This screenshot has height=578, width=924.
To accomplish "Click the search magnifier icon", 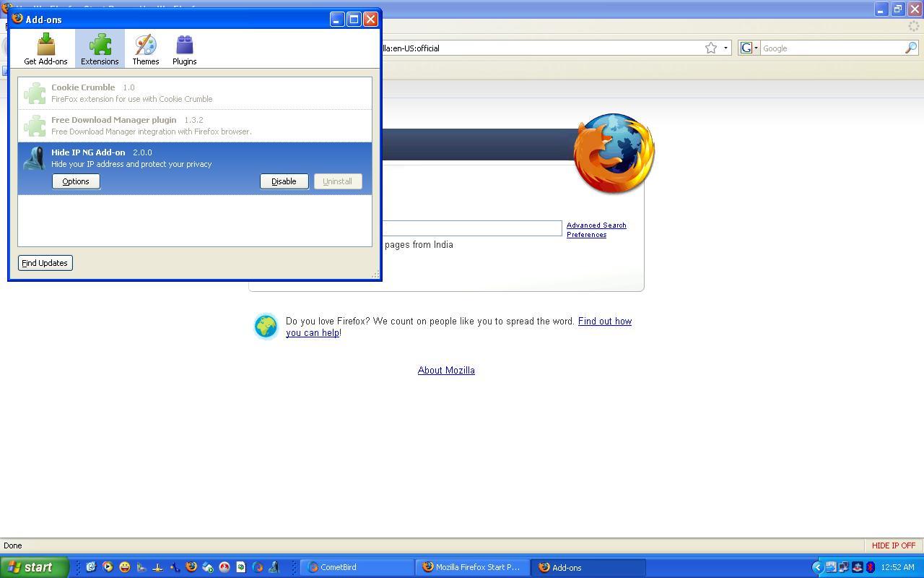I will (911, 48).
